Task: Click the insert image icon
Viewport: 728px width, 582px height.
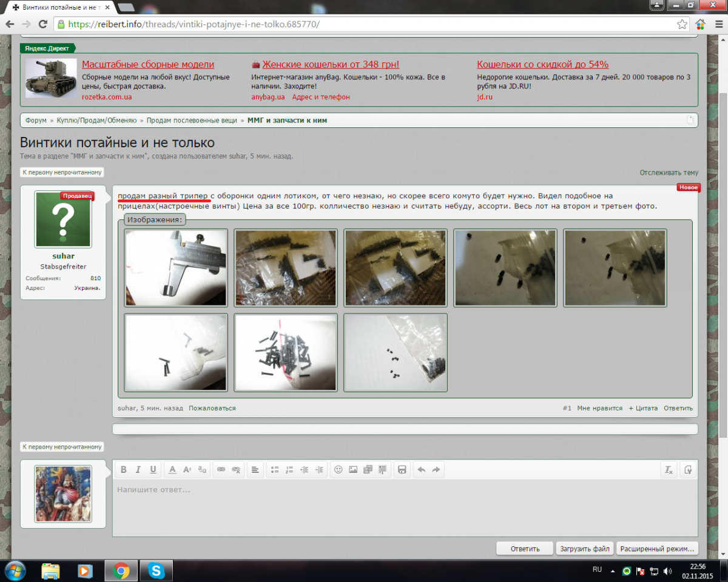Action: (353, 469)
